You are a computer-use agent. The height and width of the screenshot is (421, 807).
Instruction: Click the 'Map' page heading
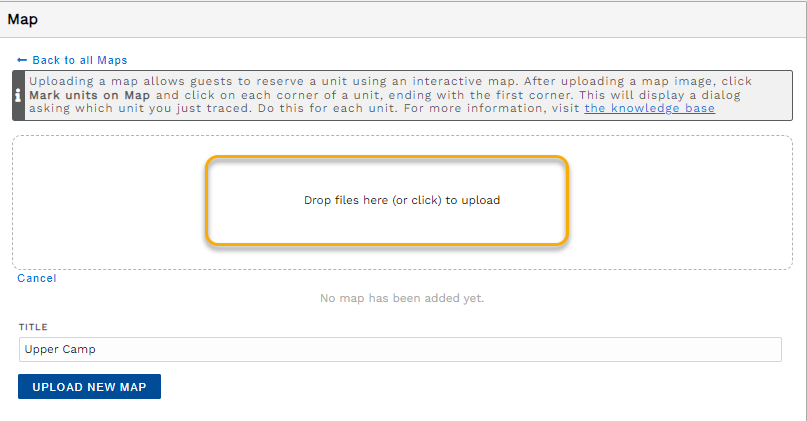pos(23,19)
